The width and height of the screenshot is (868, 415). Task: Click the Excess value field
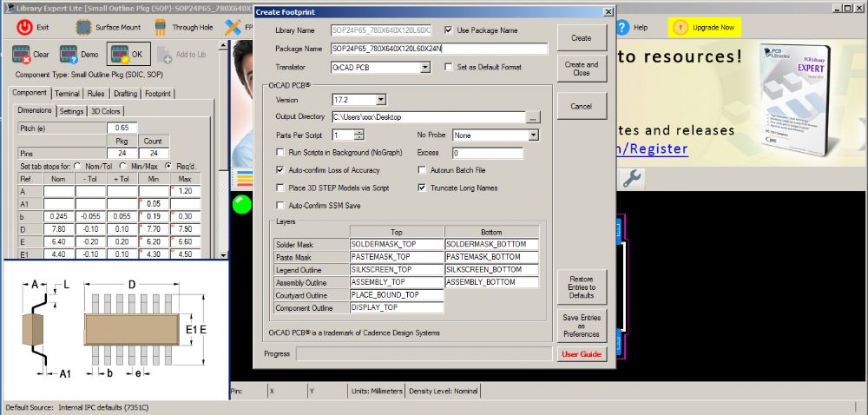(x=487, y=153)
